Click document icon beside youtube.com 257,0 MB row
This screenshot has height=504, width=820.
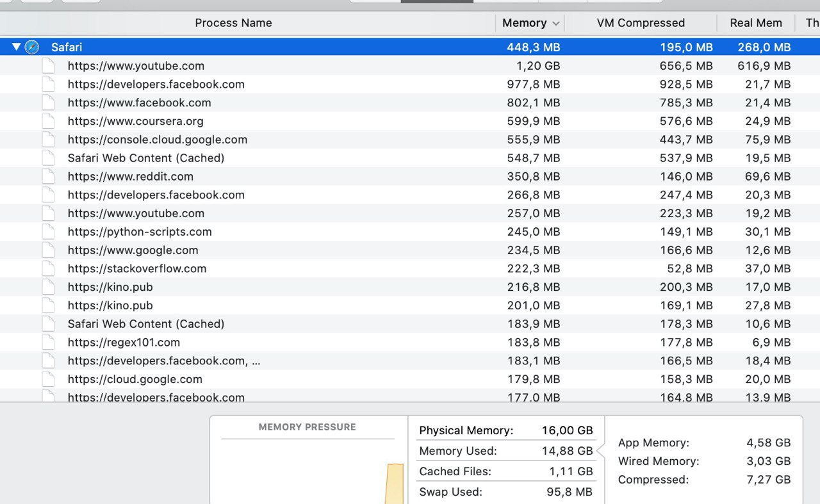pyautogui.click(x=49, y=213)
